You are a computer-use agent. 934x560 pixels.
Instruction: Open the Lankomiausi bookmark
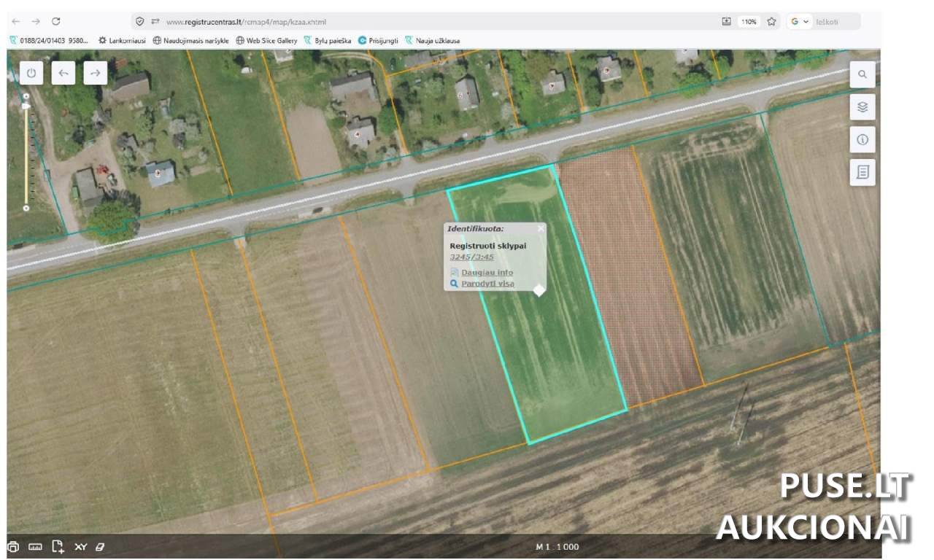click(x=123, y=41)
